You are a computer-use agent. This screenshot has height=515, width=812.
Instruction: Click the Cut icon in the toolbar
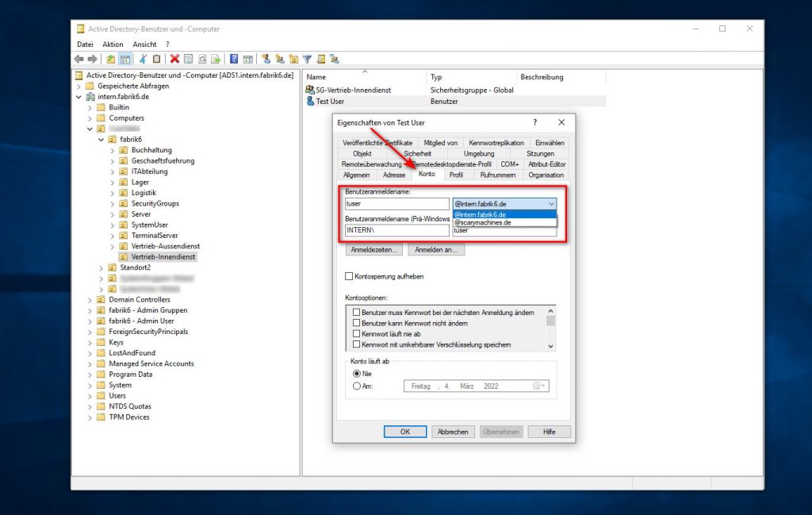pyautogui.click(x=143, y=58)
